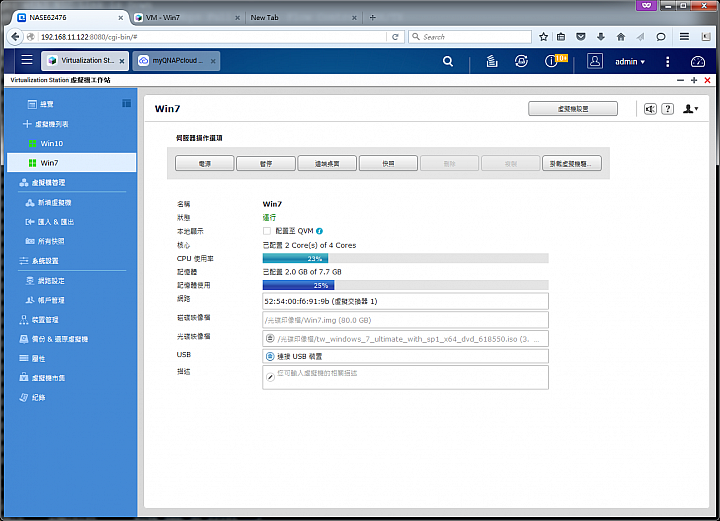Image resolution: width=720 pixels, height=521 pixels.
Task: Open the QTS main hamburger menu
Action: pos(27,60)
